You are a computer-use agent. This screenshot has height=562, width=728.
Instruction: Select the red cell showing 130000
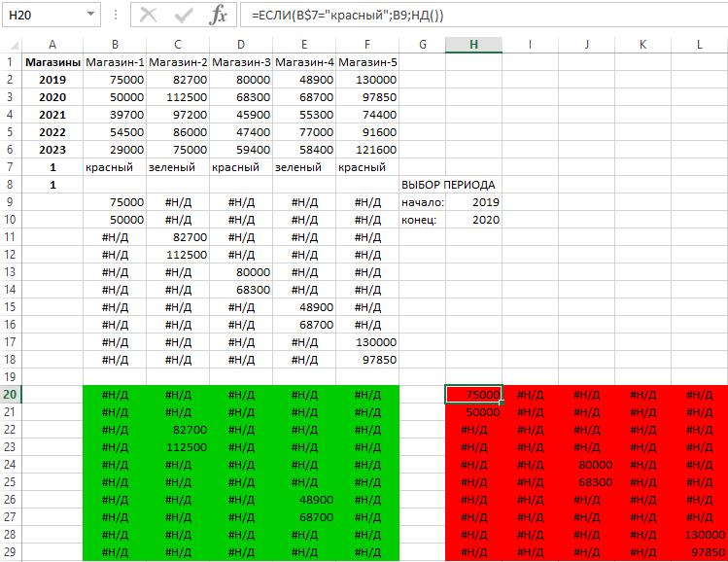point(700,534)
